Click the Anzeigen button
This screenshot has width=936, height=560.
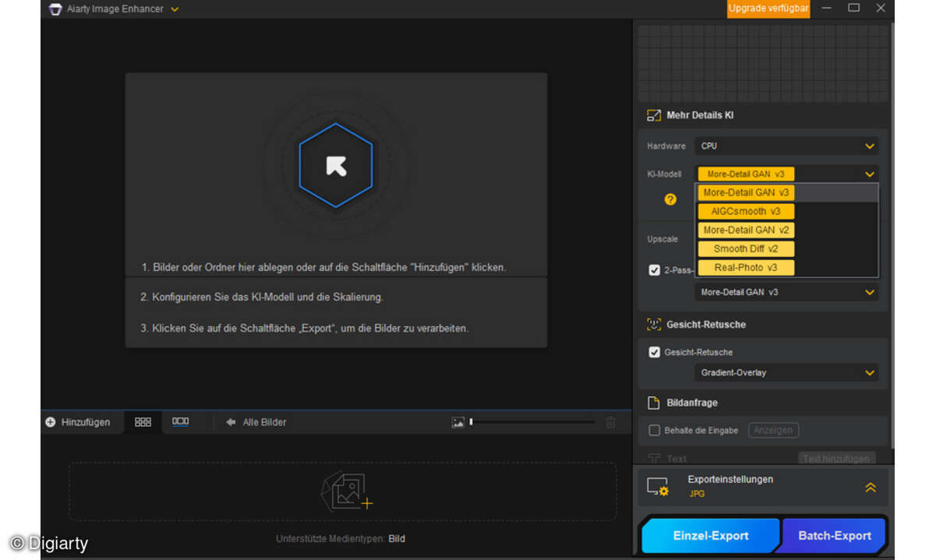773,430
